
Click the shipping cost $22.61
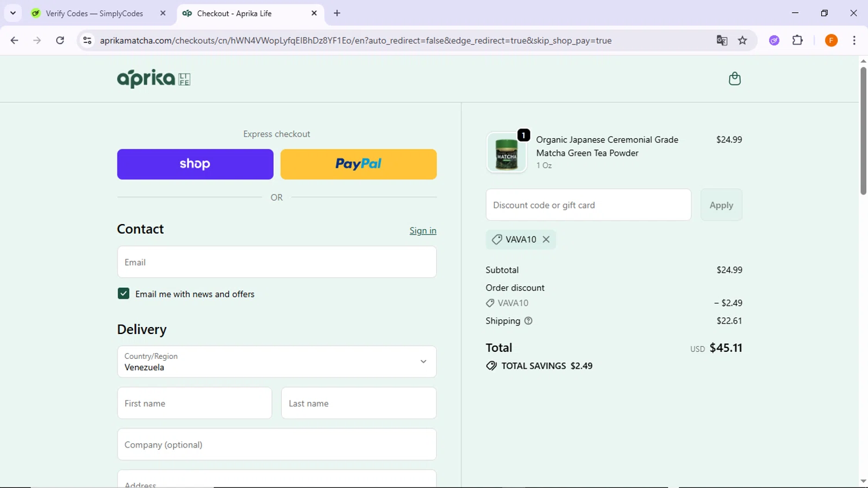click(729, 321)
